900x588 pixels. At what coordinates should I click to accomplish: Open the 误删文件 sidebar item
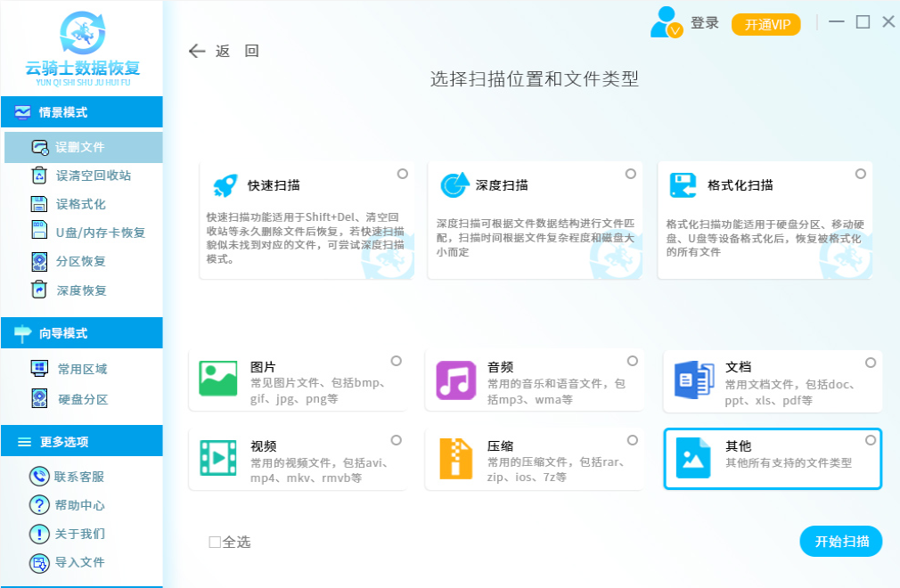83,147
